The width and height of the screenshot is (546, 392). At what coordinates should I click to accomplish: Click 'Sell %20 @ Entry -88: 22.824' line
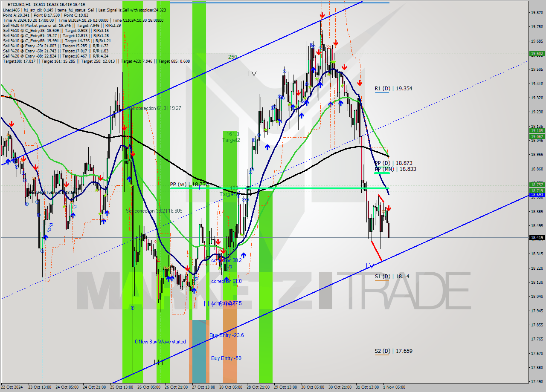(56, 56)
